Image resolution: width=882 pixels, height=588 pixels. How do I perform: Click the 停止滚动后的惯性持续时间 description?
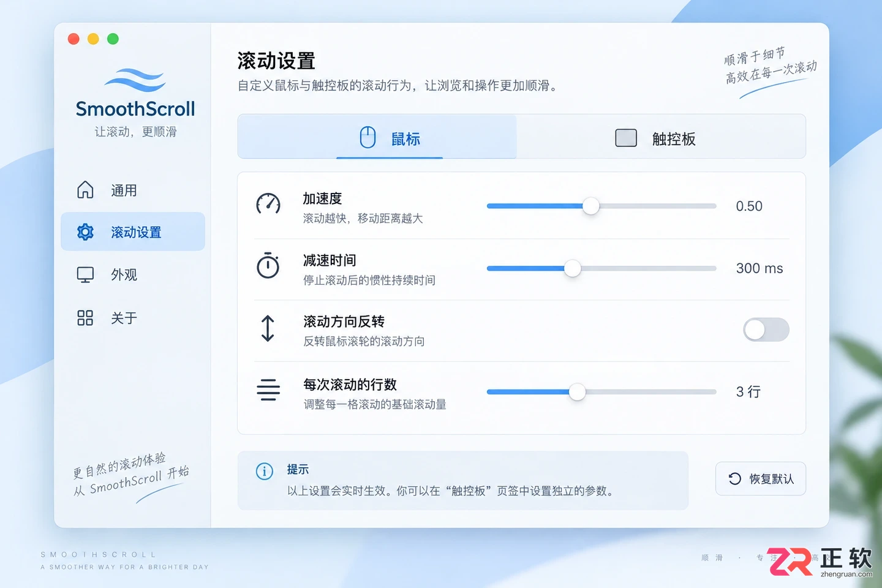[x=369, y=281]
